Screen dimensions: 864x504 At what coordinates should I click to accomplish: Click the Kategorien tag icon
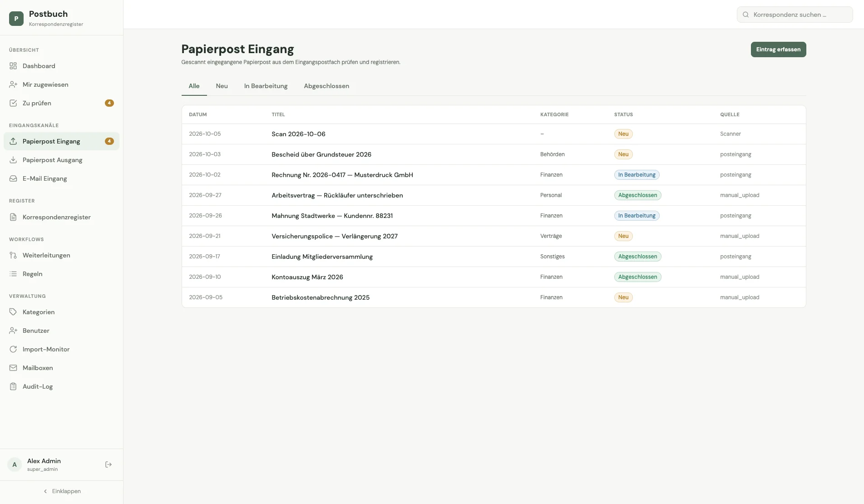click(13, 312)
